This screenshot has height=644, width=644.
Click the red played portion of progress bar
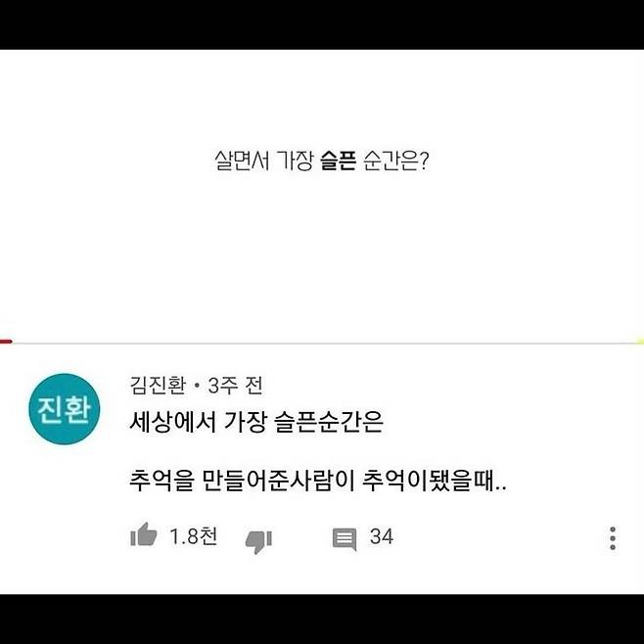click(6, 342)
